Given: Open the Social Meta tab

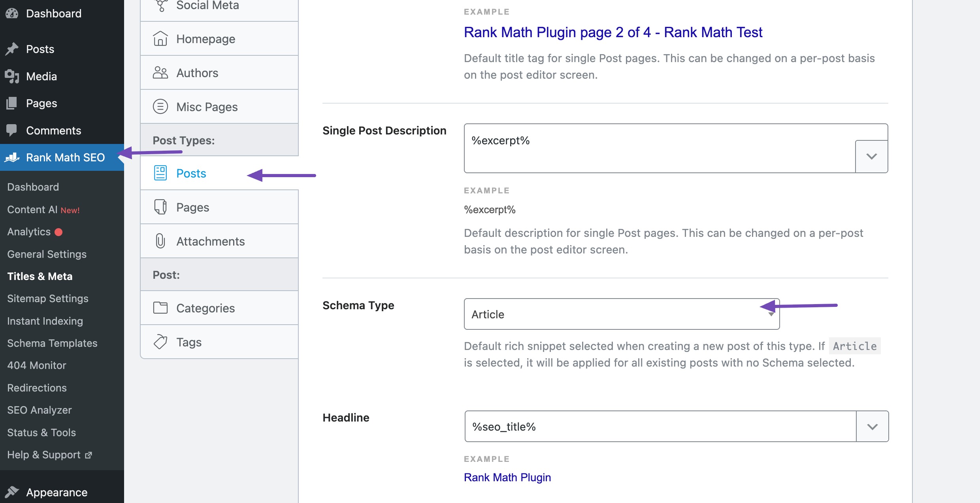Looking at the screenshot, I should pyautogui.click(x=207, y=6).
